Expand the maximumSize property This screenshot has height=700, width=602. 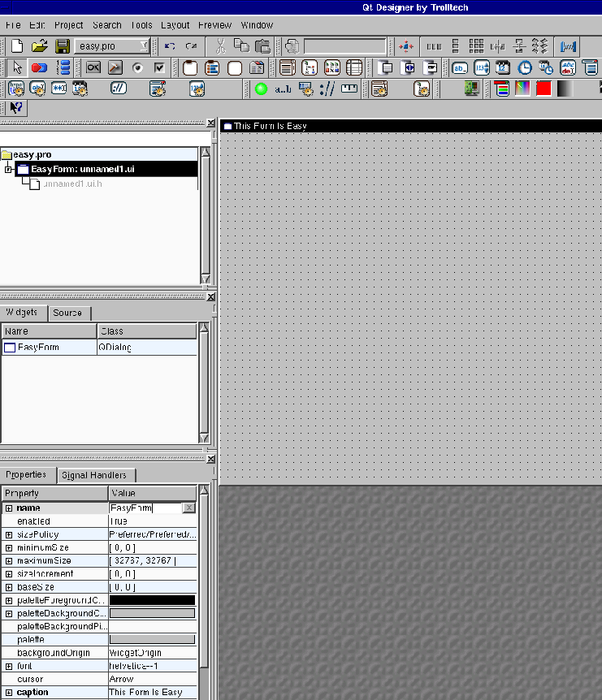9,560
